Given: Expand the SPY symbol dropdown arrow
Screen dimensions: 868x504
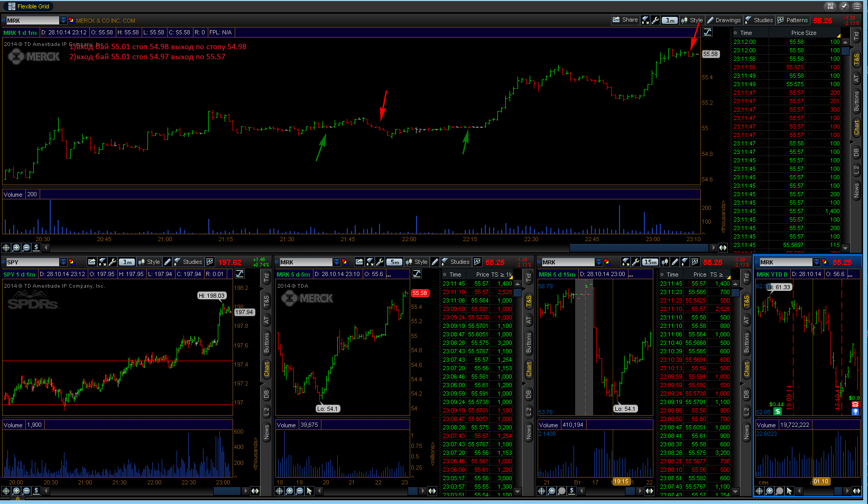Looking at the screenshot, I should [x=63, y=262].
